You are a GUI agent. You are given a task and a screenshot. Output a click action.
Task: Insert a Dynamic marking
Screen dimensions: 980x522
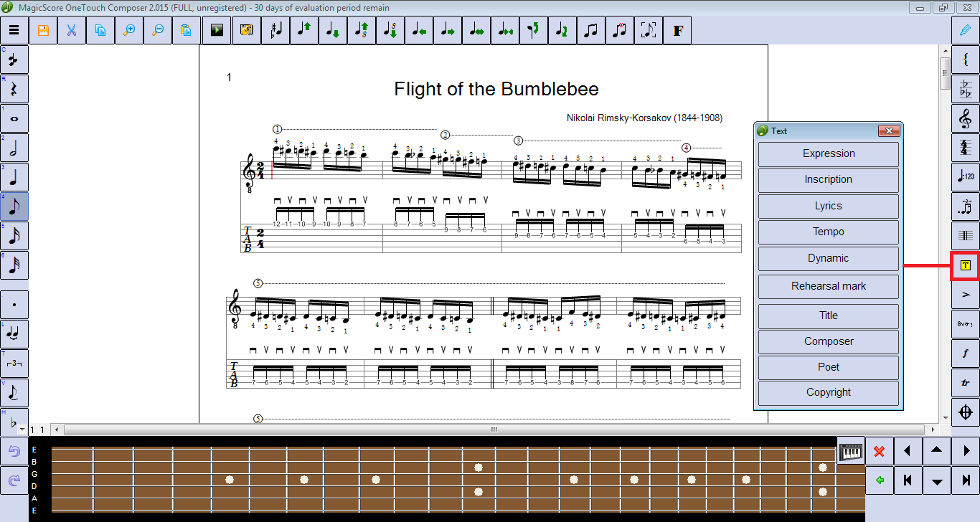829,258
